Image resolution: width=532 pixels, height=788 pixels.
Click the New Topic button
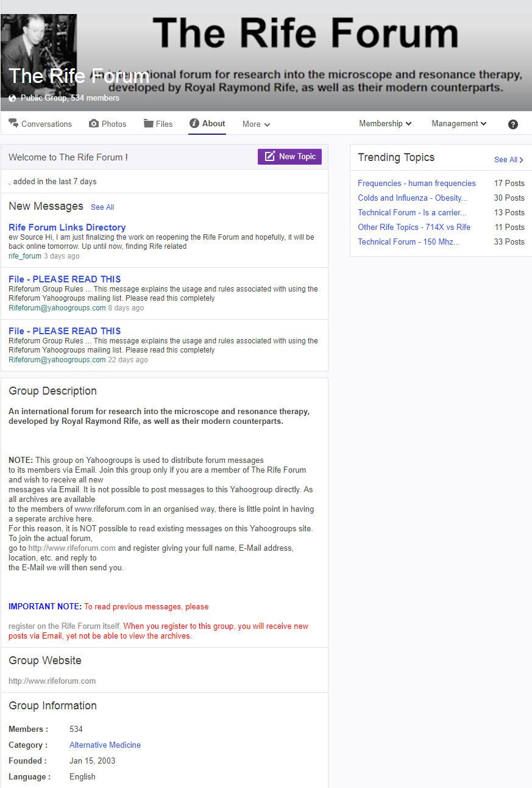(289, 157)
